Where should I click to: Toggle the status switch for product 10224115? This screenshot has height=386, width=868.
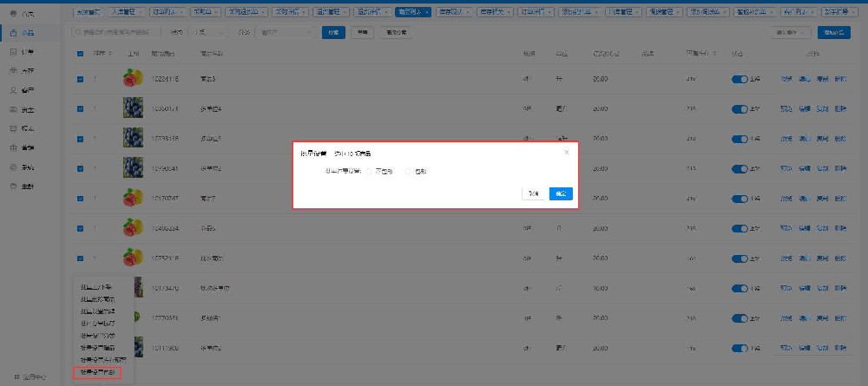(x=740, y=80)
